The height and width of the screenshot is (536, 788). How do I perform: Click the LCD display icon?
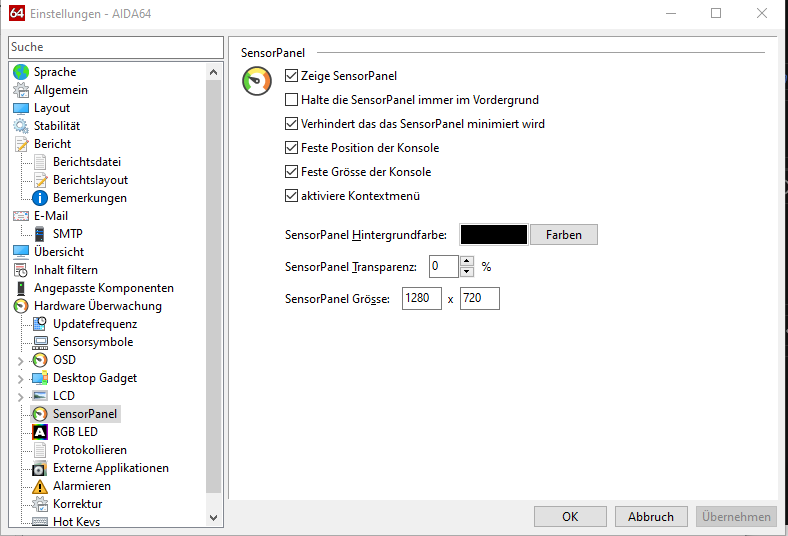[x=40, y=396]
